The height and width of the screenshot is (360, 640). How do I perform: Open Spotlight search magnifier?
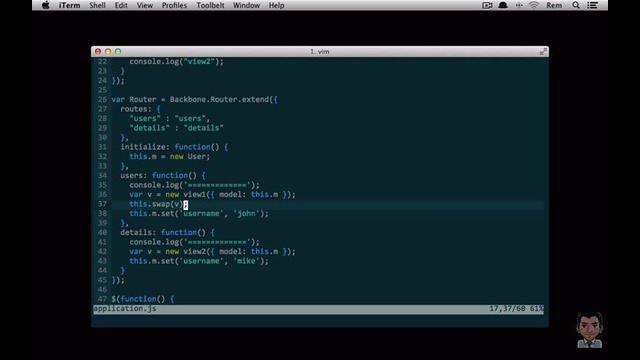point(576,5)
